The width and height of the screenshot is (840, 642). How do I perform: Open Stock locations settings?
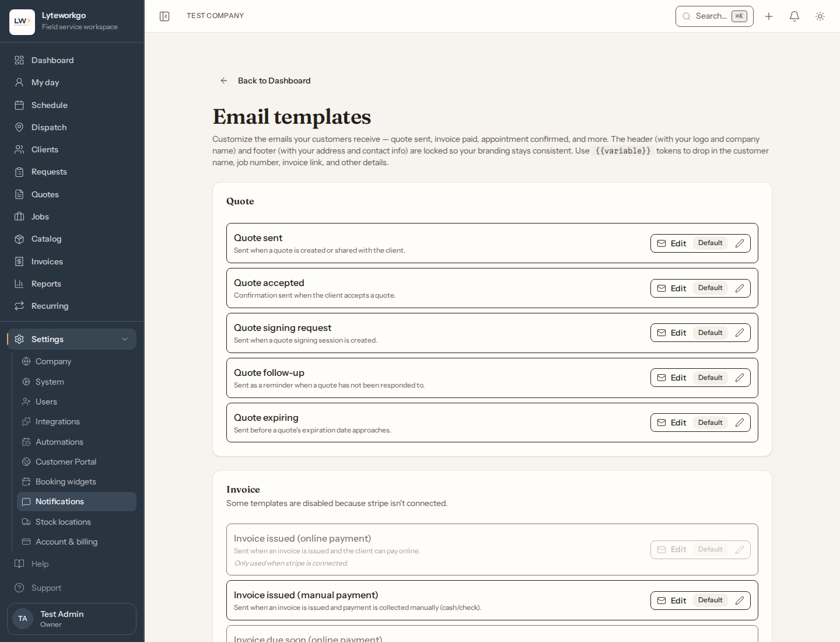pyautogui.click(x=76, y=522)
